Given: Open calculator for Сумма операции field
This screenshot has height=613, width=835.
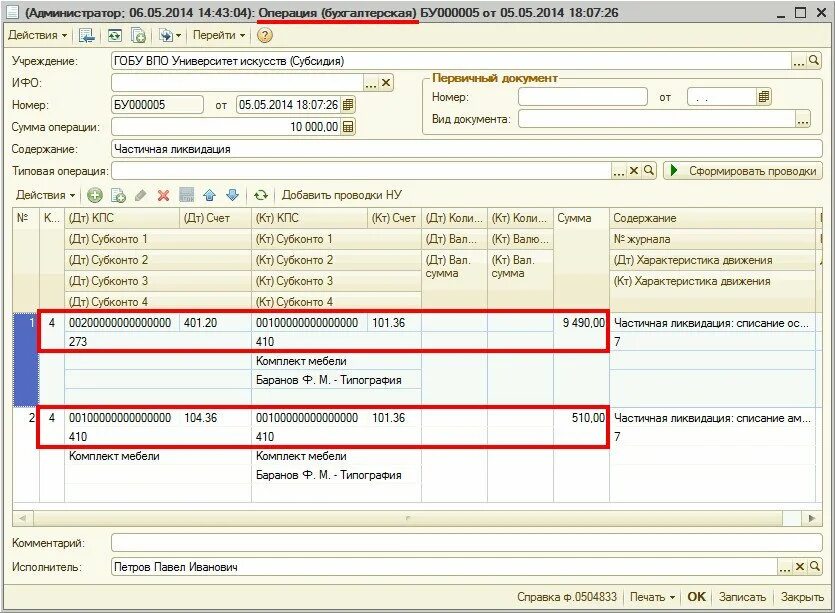Looking at the screenshot, I should [x=348, y=127].
